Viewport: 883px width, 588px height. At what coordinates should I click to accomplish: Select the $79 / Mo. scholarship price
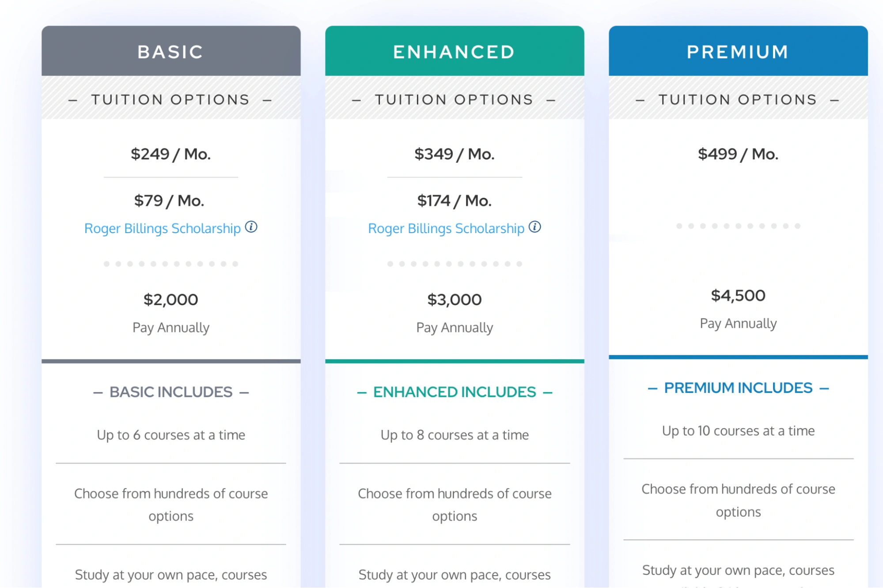pos(170,200)
